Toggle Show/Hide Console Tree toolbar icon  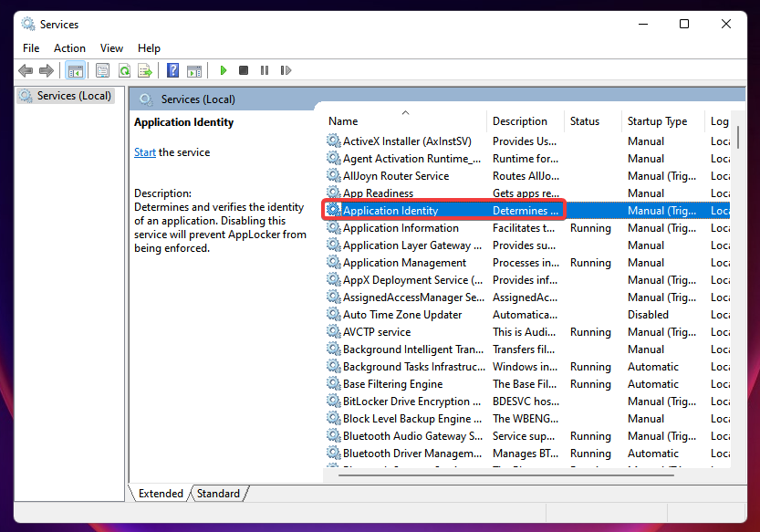pyautogui.click(x=75, y=71)
